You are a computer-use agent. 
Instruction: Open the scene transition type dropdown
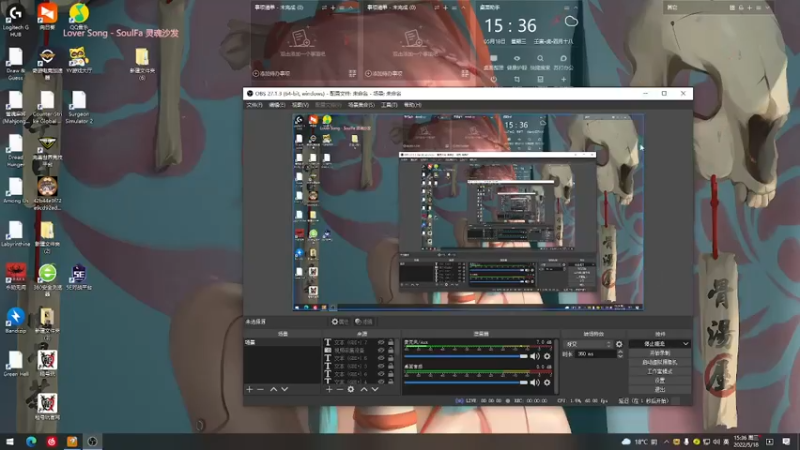point(587,344)
